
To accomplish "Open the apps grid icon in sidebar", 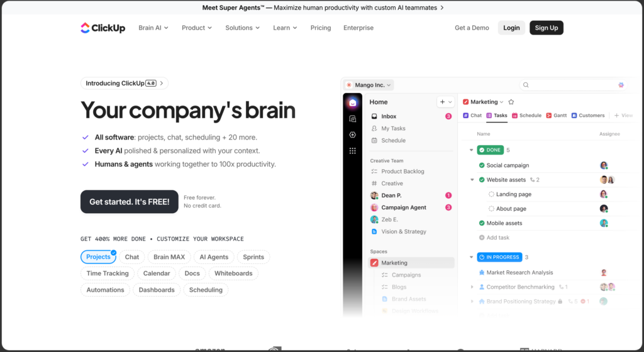I will [352, 151].
